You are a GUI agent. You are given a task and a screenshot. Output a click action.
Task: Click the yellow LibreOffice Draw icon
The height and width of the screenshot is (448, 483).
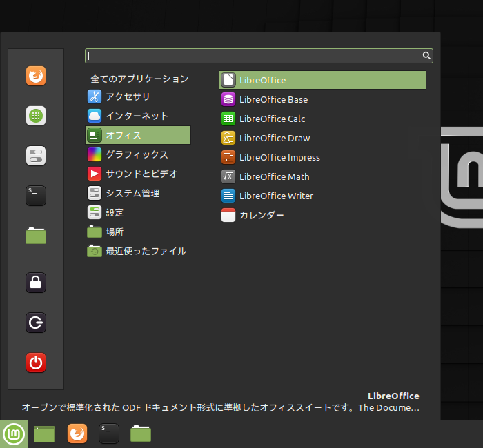[x=228, y=138]
